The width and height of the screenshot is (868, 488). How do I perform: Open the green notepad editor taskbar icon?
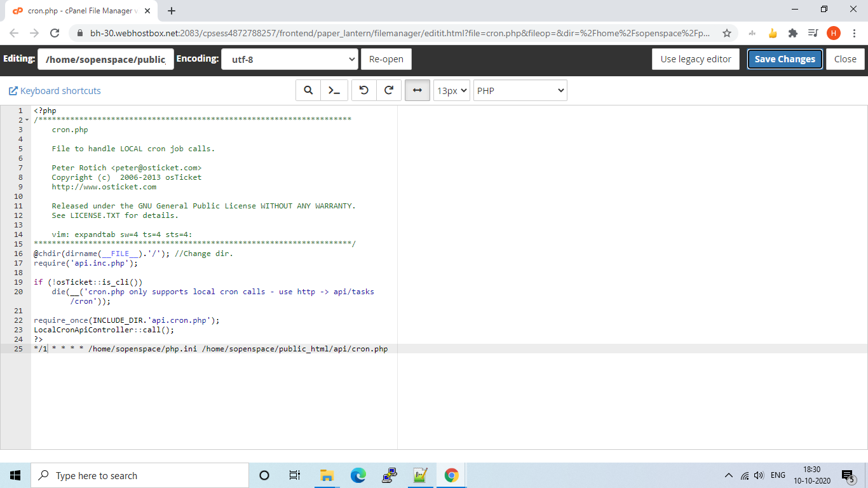click(420, 475)
